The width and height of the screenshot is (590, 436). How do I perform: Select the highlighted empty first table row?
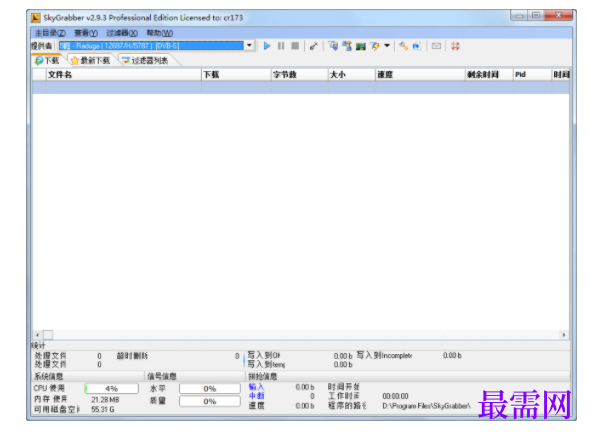coord(301,87)
